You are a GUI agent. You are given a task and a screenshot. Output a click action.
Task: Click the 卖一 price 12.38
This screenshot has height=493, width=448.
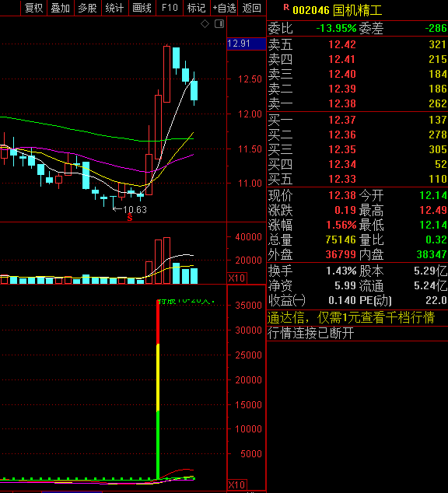342,103
